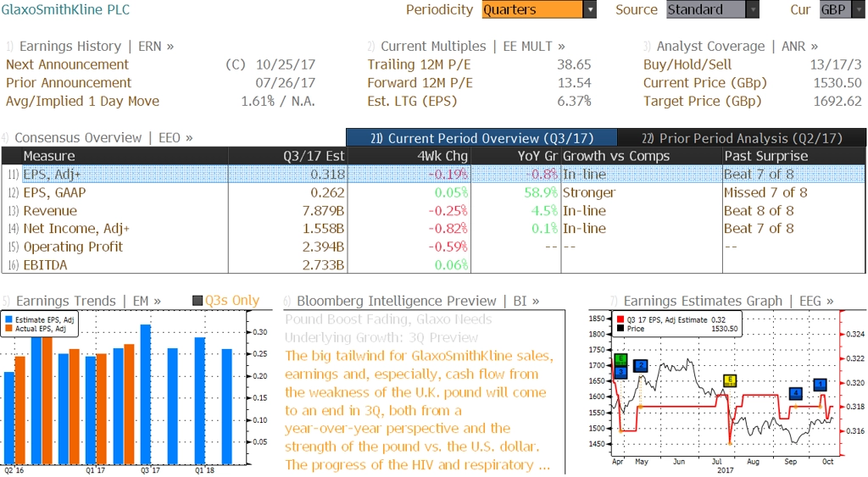Select blue event marker 3 on estimates graph
This screenshot has width=868, height=477.
620,372
